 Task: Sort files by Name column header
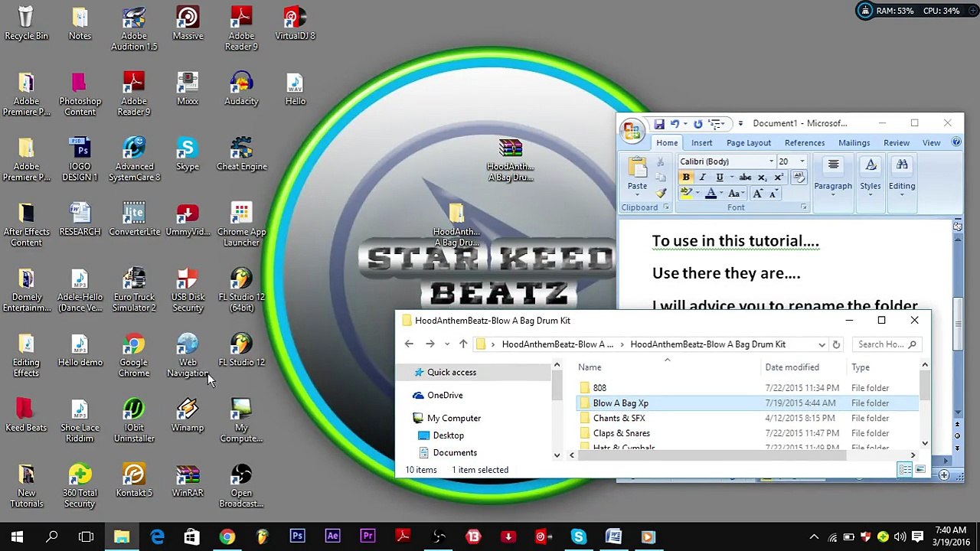[x=590, y=367]
